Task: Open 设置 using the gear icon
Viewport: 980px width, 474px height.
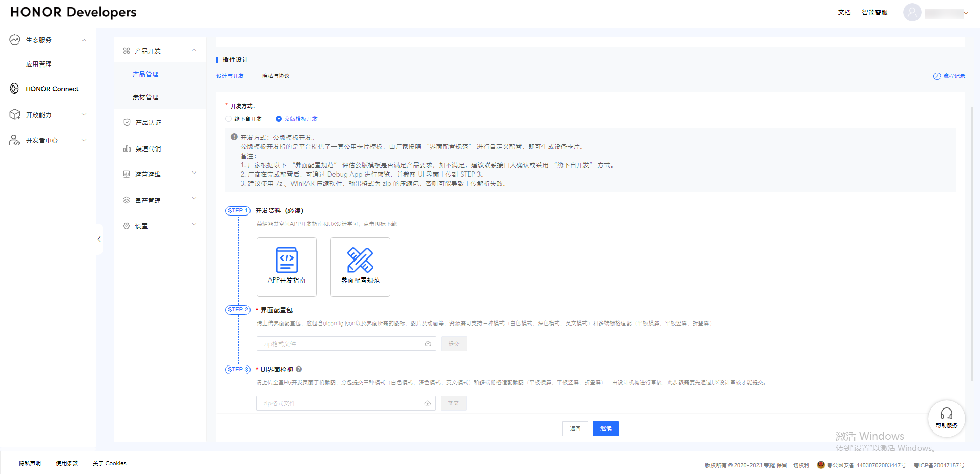Action: tap(127, 225)
